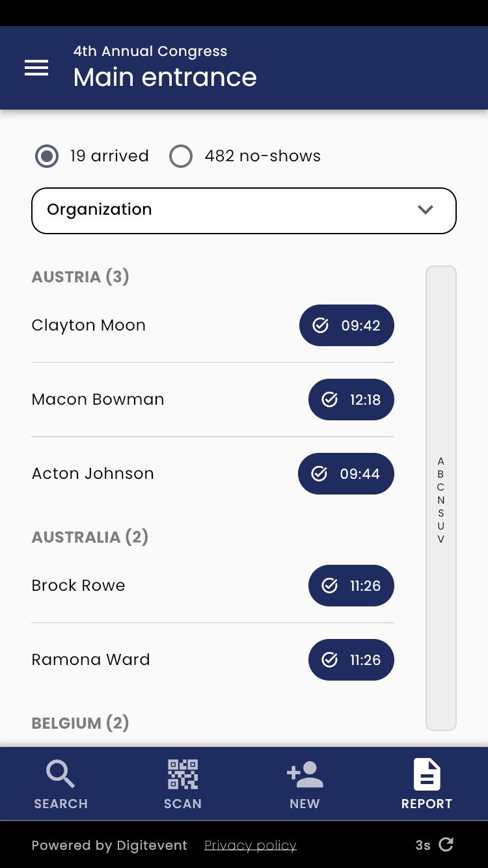Open the hamburger menu
This screenshot has height=868, width=488.
[36, 68]
